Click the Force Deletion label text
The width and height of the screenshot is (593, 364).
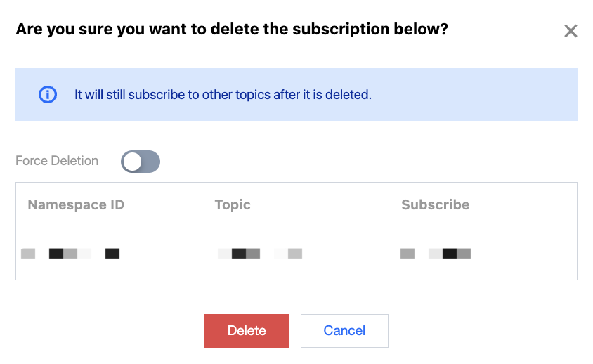57,161
